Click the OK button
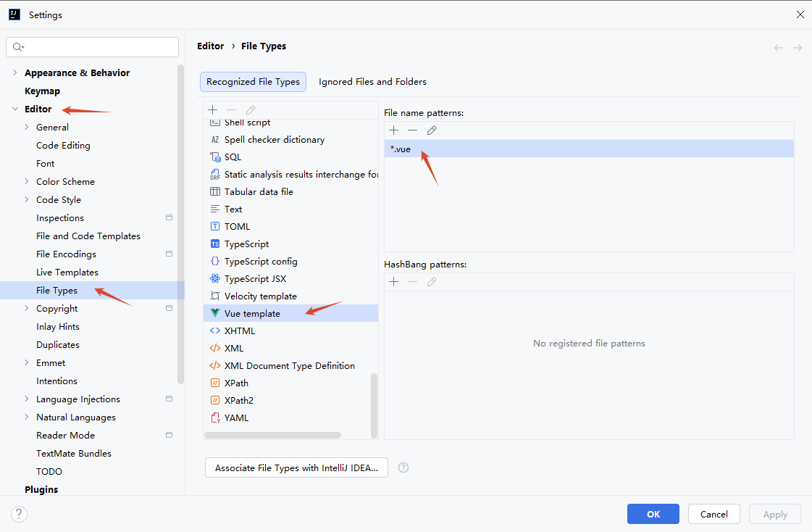 point(653,514)
